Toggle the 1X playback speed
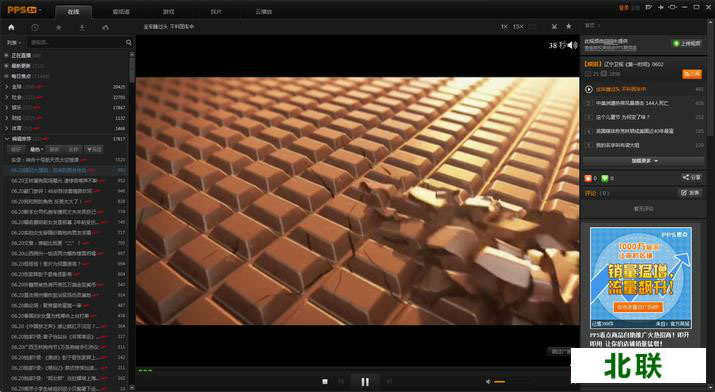This screenshot has width=715, height=392. 504,26
